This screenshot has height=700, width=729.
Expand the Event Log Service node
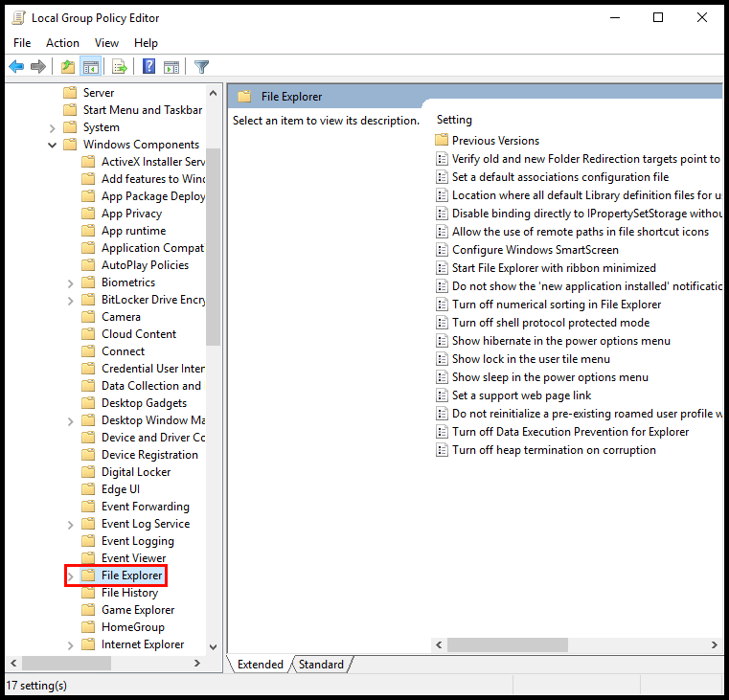70,525
